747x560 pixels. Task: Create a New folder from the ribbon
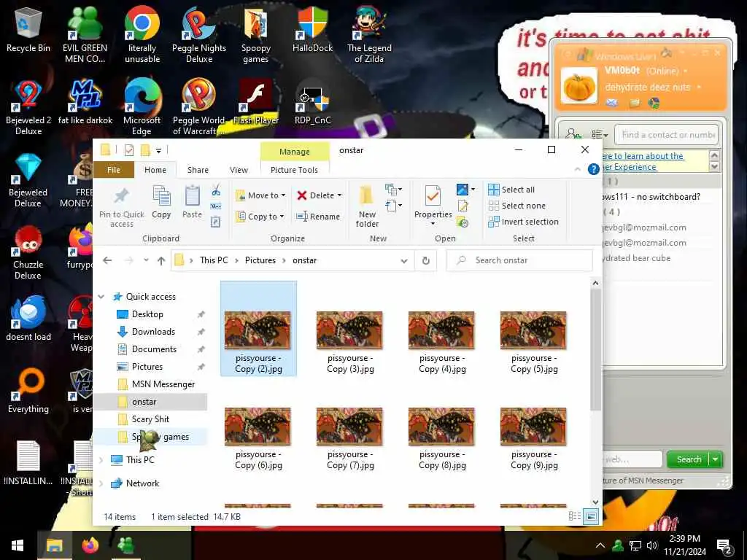(x=367, y=206)
